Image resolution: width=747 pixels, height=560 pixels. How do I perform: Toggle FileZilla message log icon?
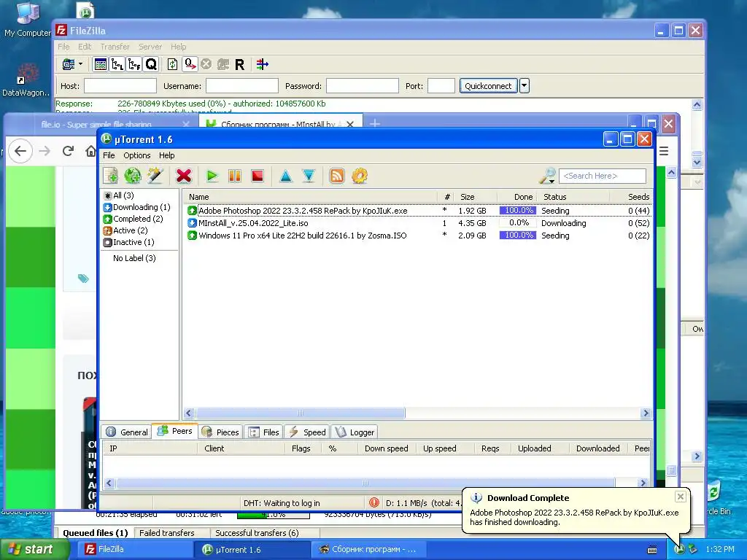click(100, 64)
